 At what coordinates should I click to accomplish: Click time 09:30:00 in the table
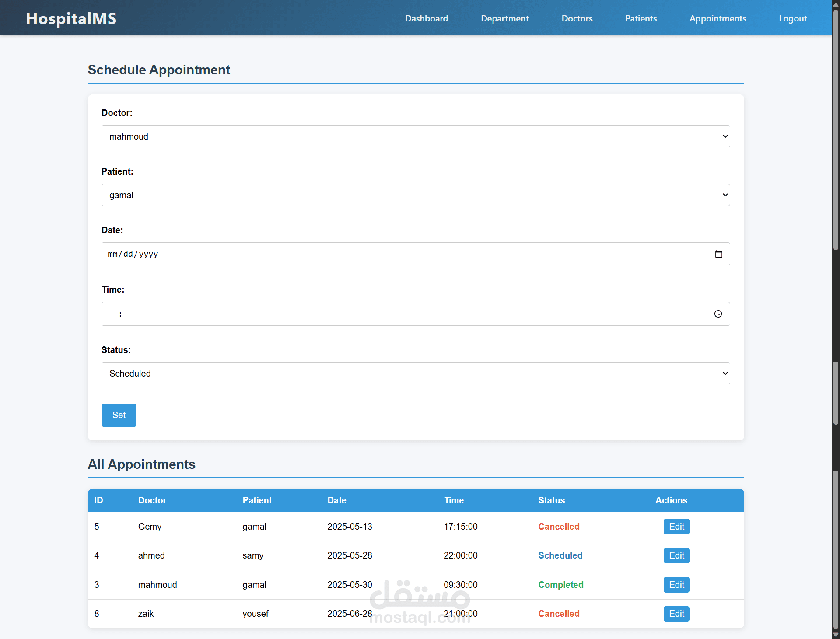pyautogui.click(x=461, y=585)
